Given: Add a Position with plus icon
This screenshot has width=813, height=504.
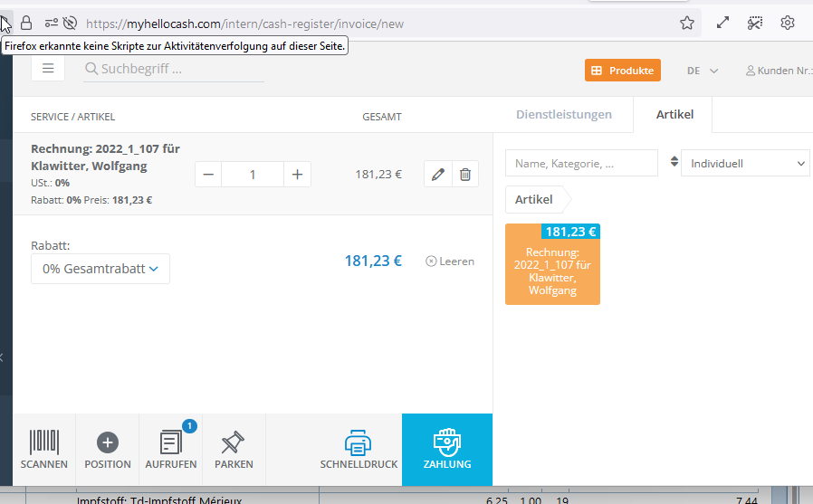Looking at the screenshot, I should [108, 450].
